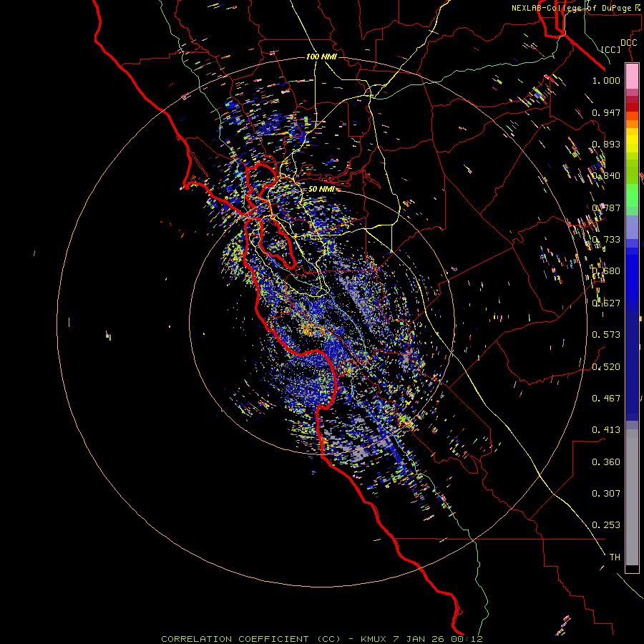Click the TH threshold label on the scale

pyautogui.click(x=615, y=557)
